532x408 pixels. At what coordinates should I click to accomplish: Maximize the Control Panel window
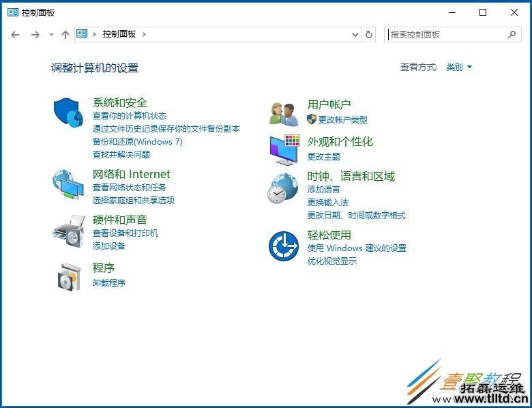tap(483, 12)
